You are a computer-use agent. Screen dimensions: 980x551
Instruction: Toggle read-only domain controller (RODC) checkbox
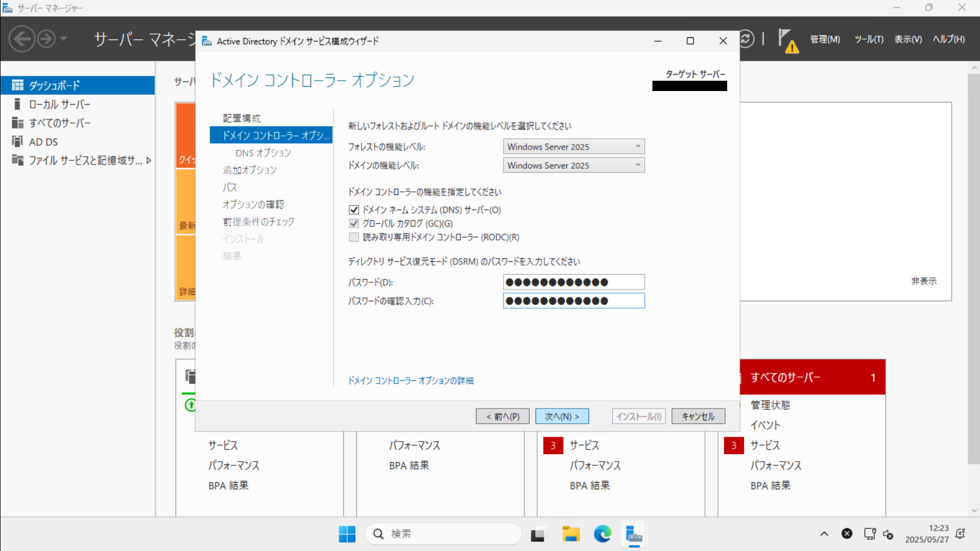tap(354, 237)
